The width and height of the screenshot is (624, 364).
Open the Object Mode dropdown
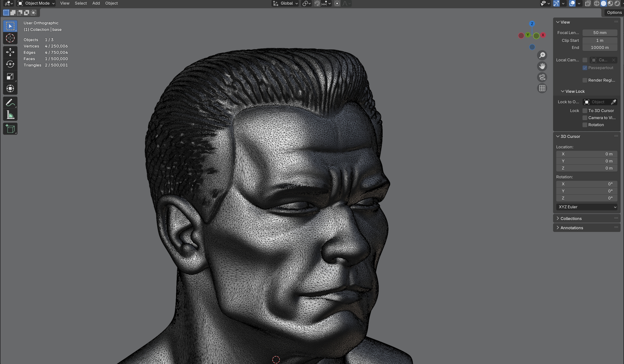click(36, 3)
